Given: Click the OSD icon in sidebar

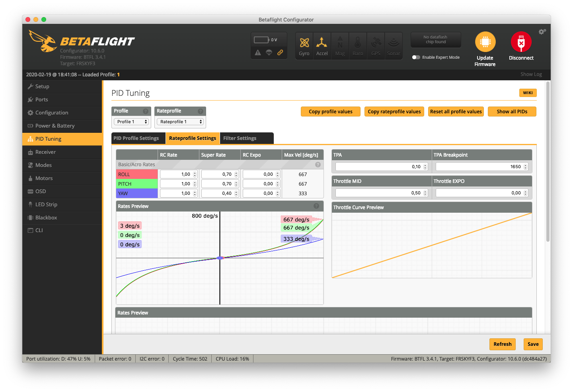Looking at the screenshot, I should [30, 191].
